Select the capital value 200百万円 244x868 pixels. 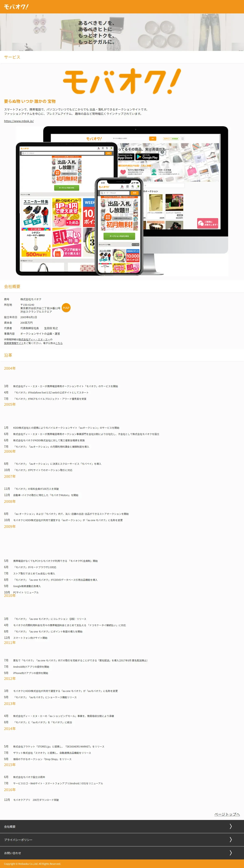[x=27, y=322]
